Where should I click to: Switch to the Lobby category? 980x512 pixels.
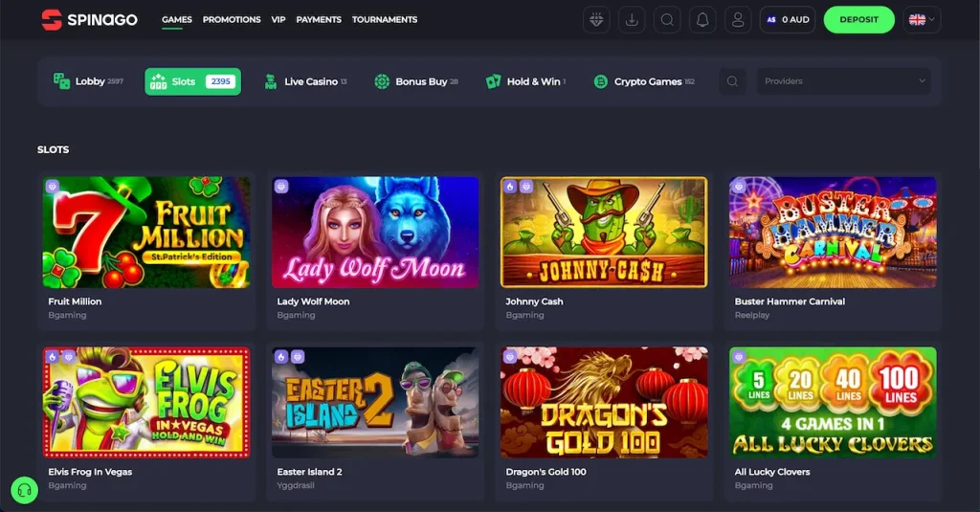point(88,81)
